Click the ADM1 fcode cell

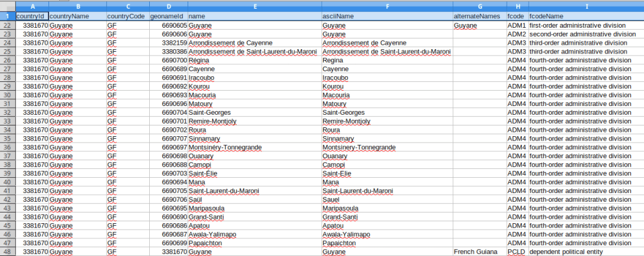(x=517, y=25)
